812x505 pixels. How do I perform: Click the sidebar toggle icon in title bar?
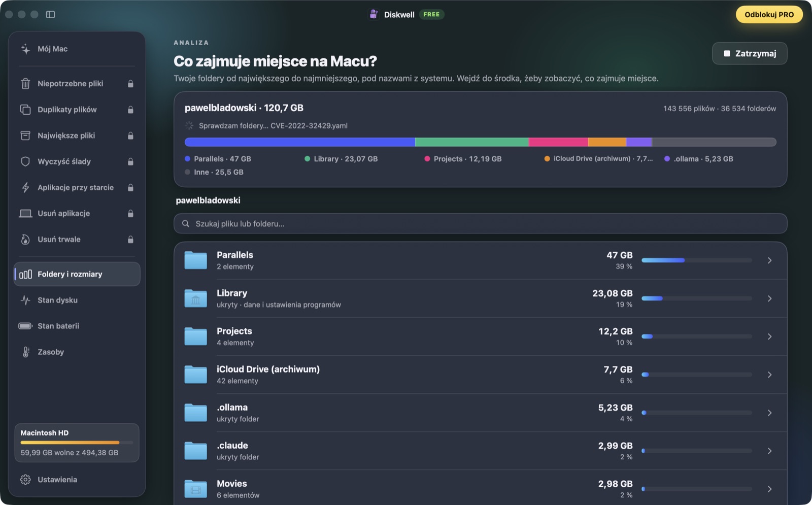[50, 14]
